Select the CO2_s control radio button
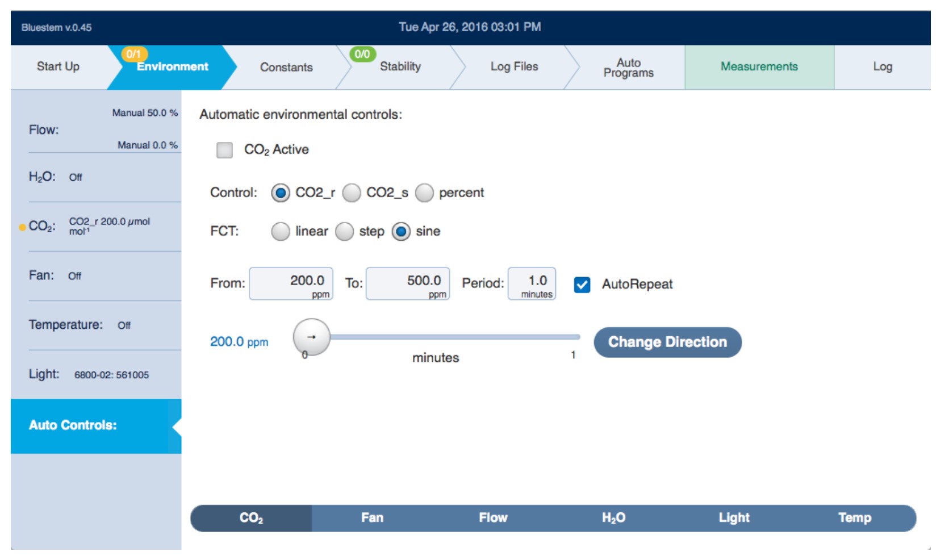The height and width of the screenshot is (560, 949). click(352, 193)
